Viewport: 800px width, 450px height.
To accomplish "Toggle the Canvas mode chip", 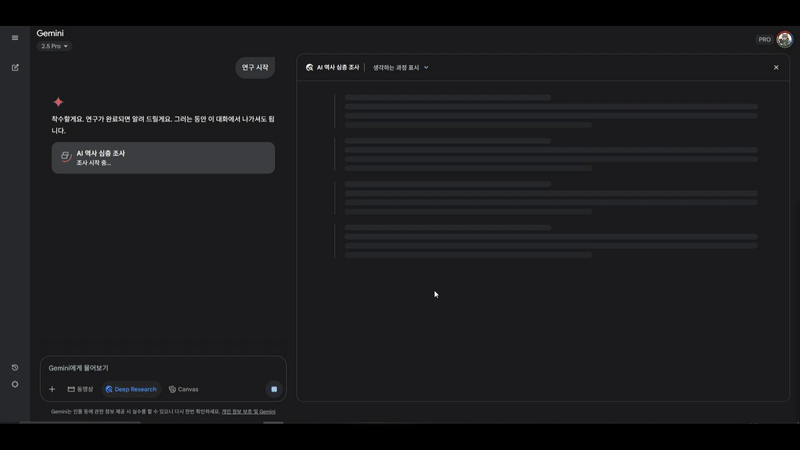I will click(184, 389).
